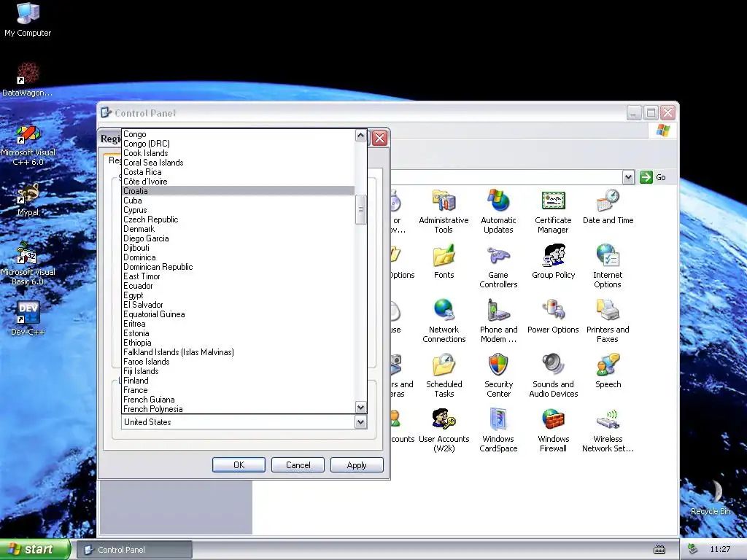Open Wireless Network Setup icon
The width and height of the screenshot is (747, 560).
coord(608,430)
